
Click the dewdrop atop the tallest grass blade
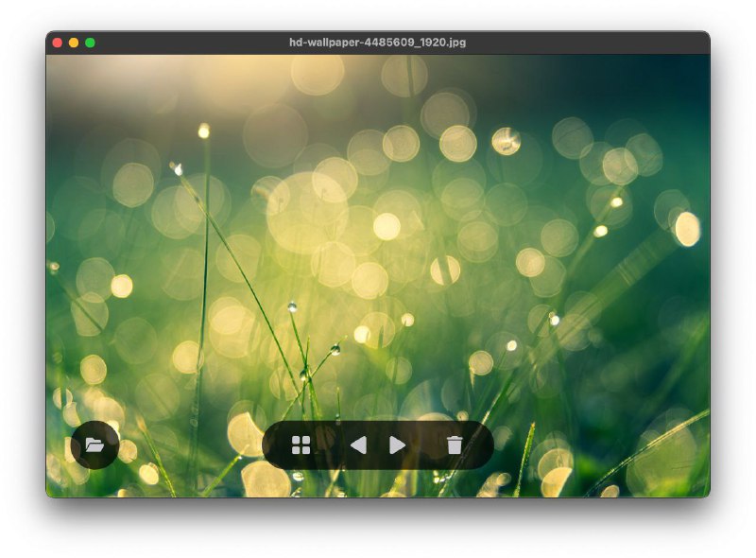pyautogui.click(x=203, y=131)
